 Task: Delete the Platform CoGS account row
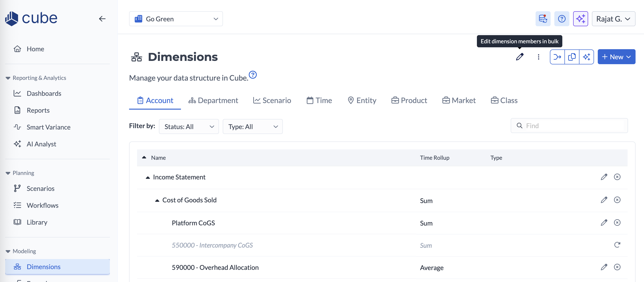[x=617, y=222]
